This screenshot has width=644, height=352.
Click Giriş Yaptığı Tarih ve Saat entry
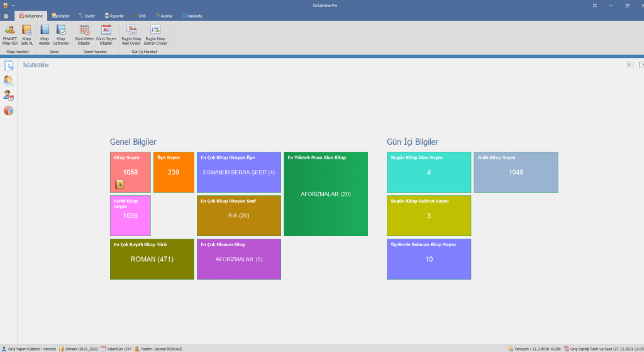click(604, 349)
